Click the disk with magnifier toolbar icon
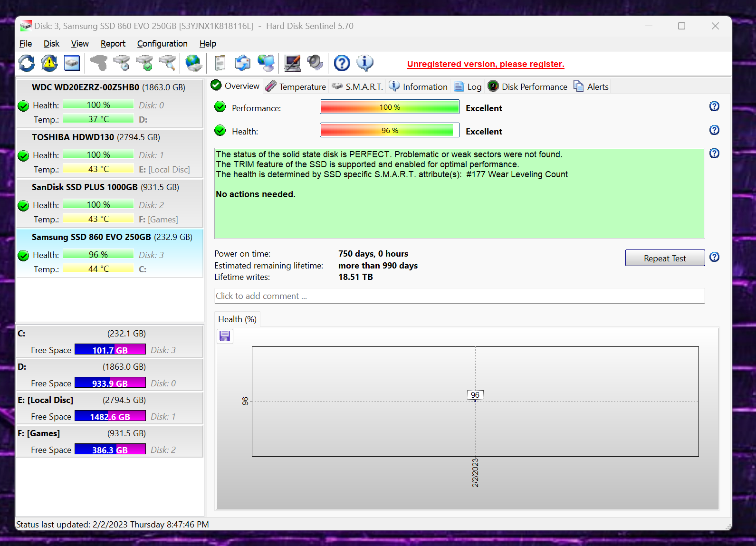This screenshot has width=756, height=546. pos(167,63)
